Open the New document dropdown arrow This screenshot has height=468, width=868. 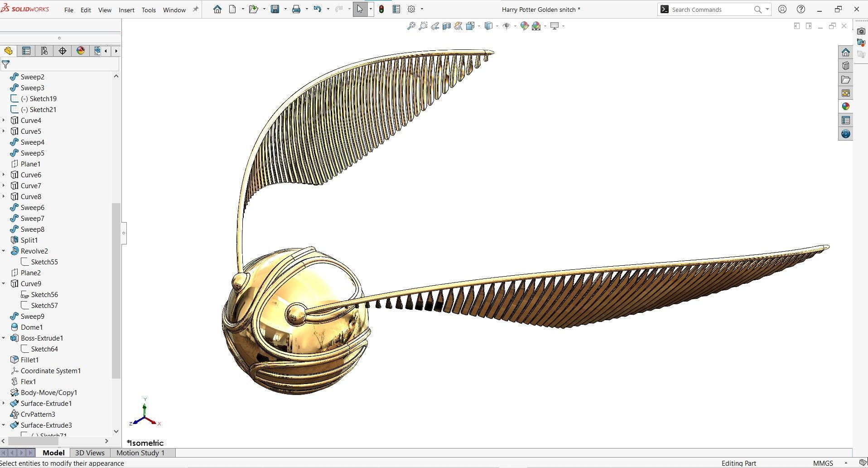[x=243, y=9]
